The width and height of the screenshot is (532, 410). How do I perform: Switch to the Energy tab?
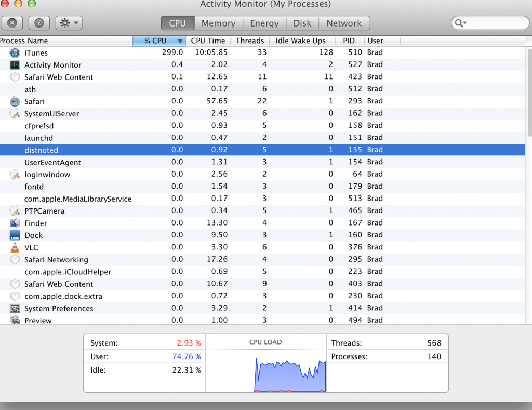point(264,23)
